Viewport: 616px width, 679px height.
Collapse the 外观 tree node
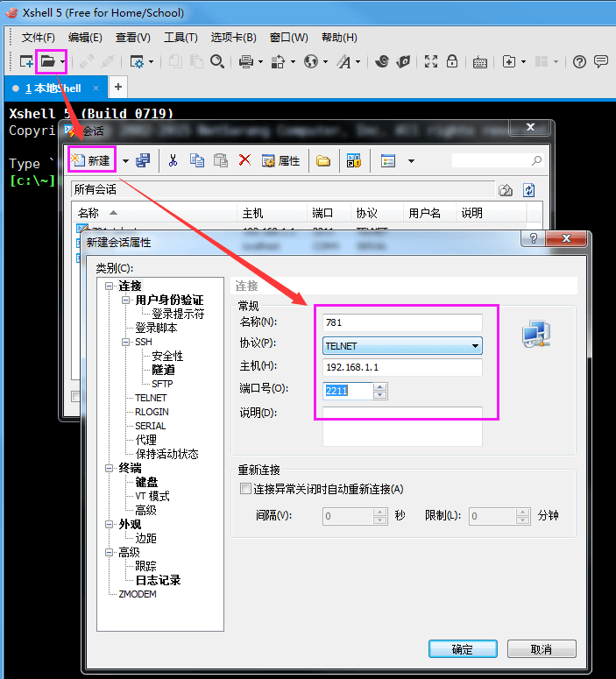point(110,525)
